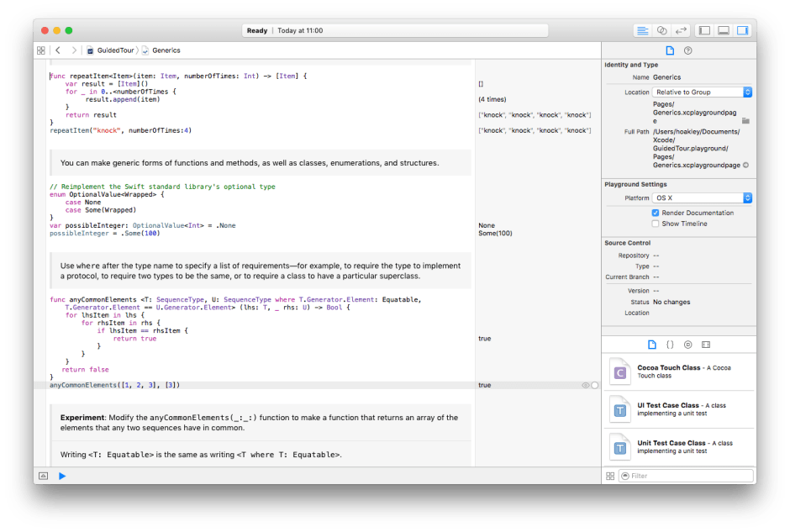The width and height of the screenshot is (790, 532).
Task: Uncheck Render Documentation
Action: [656, 213]
